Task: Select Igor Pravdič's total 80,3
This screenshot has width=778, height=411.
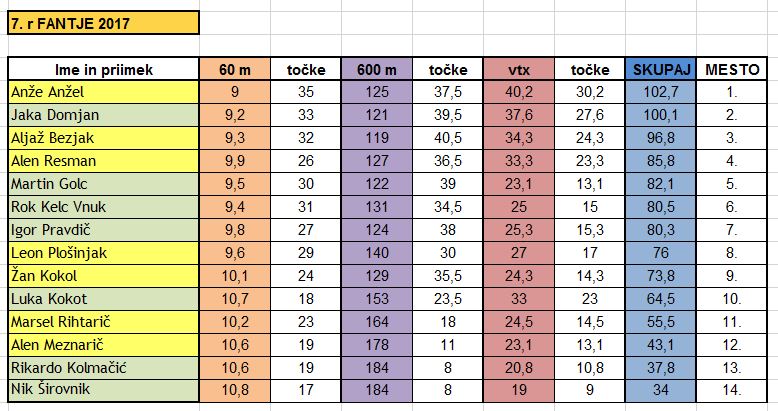Action: (x=661, y=230)
